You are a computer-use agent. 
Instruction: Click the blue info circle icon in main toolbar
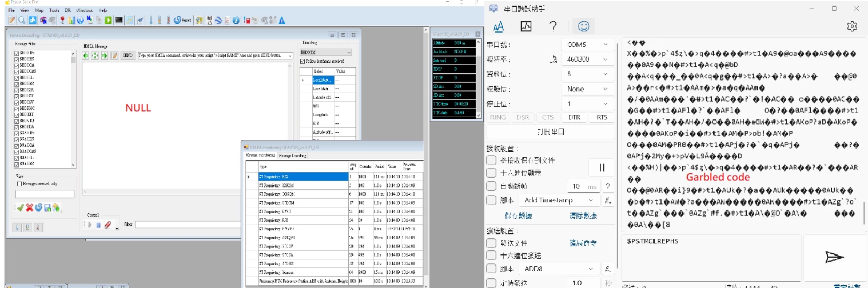point(236,20)
